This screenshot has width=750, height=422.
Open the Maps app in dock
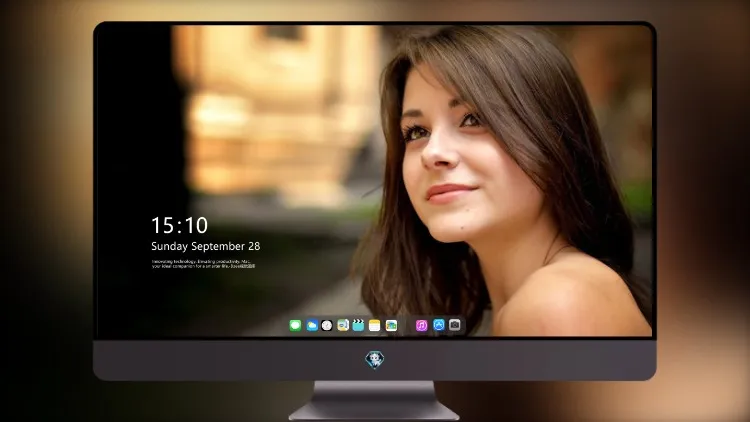343,325
